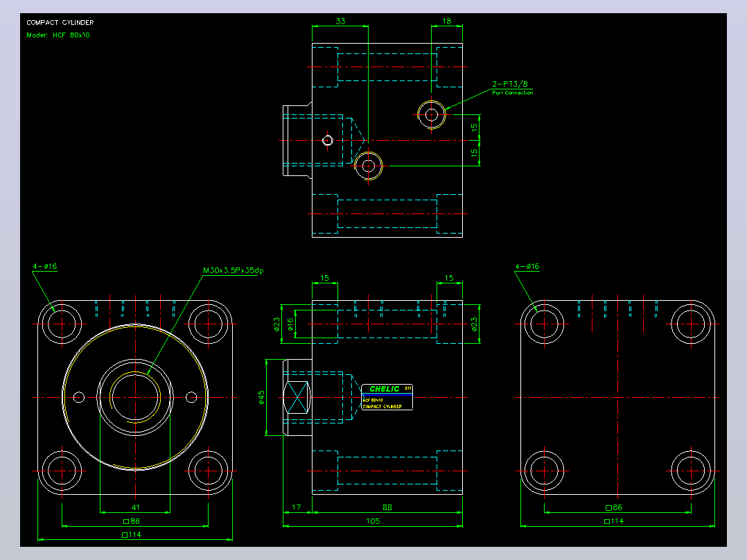Pick the 18 dimension in top view
Viewport: 747px width, 560px height.
(x=446, y=21)
